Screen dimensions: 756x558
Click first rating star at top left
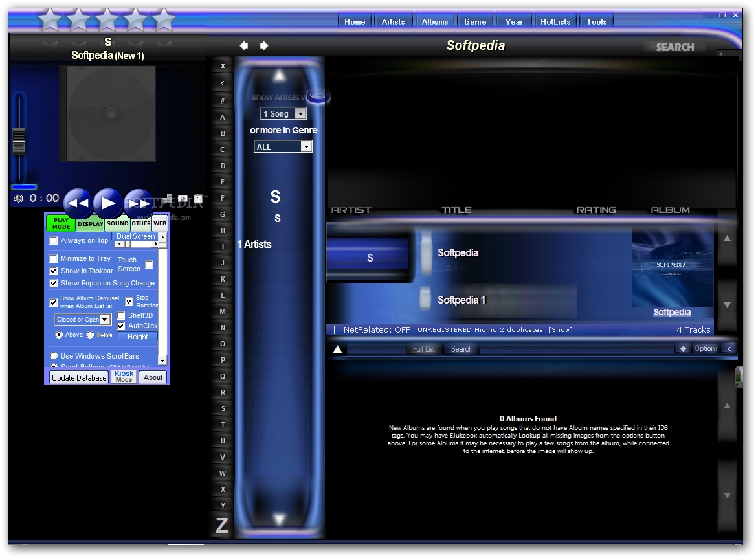pyautogui.click(x=50, y=19)
